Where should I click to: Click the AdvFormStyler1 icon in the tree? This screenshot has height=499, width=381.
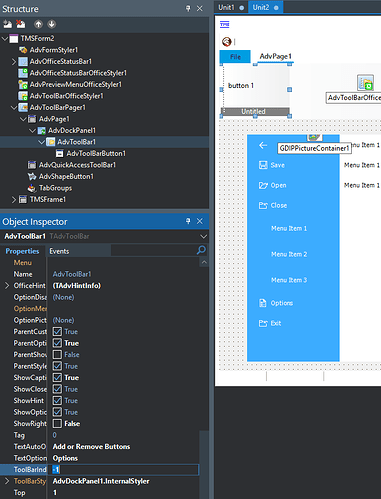23,50
